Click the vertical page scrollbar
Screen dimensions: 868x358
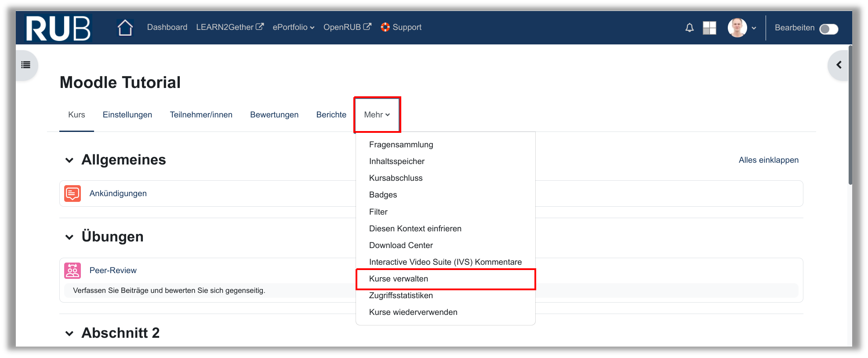tap(850, 114)
